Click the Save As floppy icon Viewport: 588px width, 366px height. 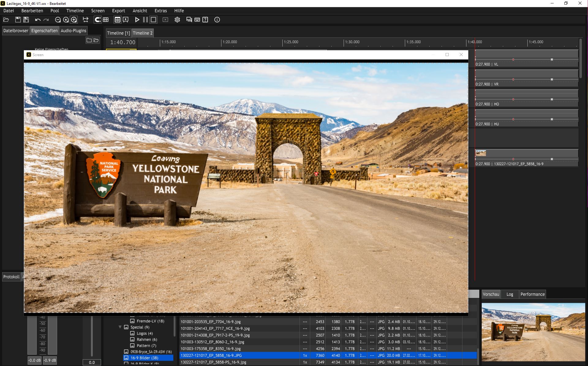tap(26, 20)
